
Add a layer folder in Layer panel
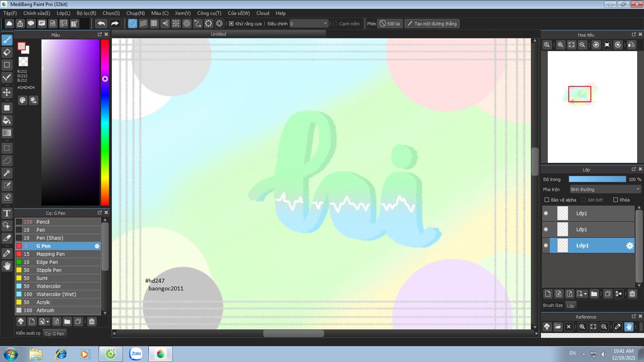pyautogui.click(x=594, y=293)
